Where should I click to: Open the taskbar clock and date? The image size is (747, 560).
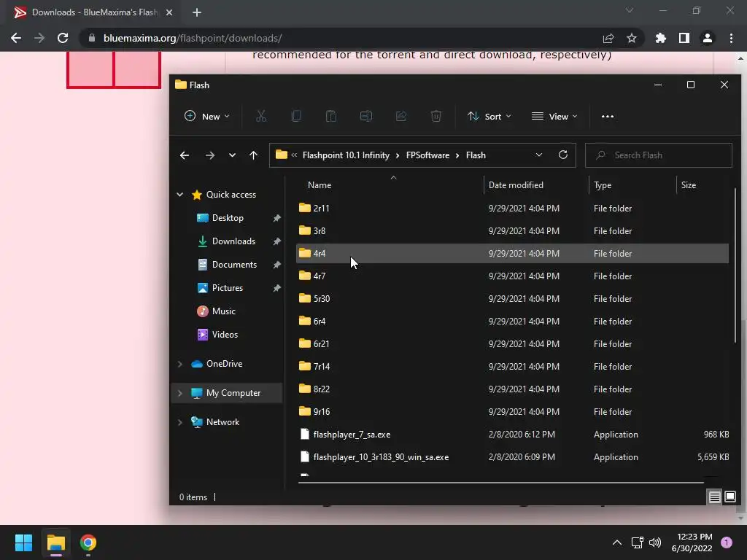(692, 542)
